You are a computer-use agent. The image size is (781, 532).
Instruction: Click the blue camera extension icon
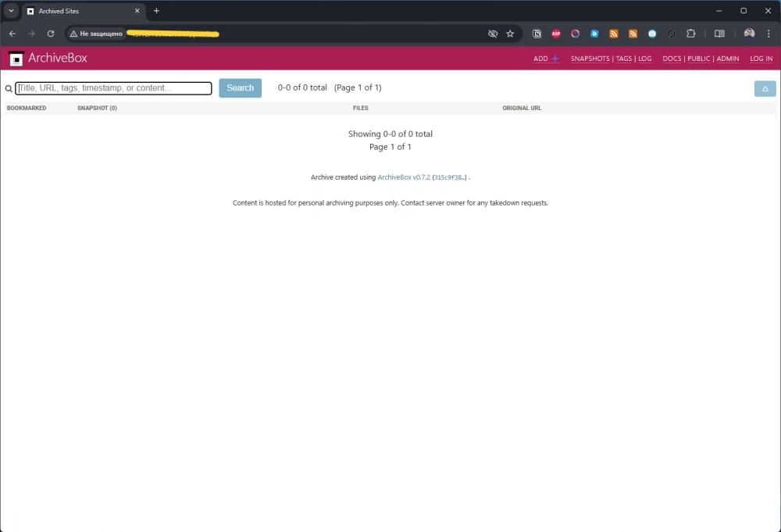pos(652,34)
